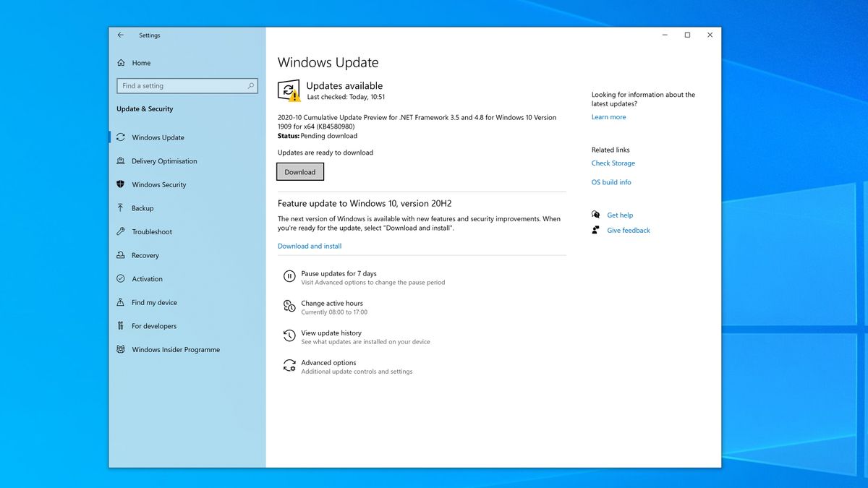Click the Get help headset icon
The height and width of the screenshot is (488, 868).
595,215
